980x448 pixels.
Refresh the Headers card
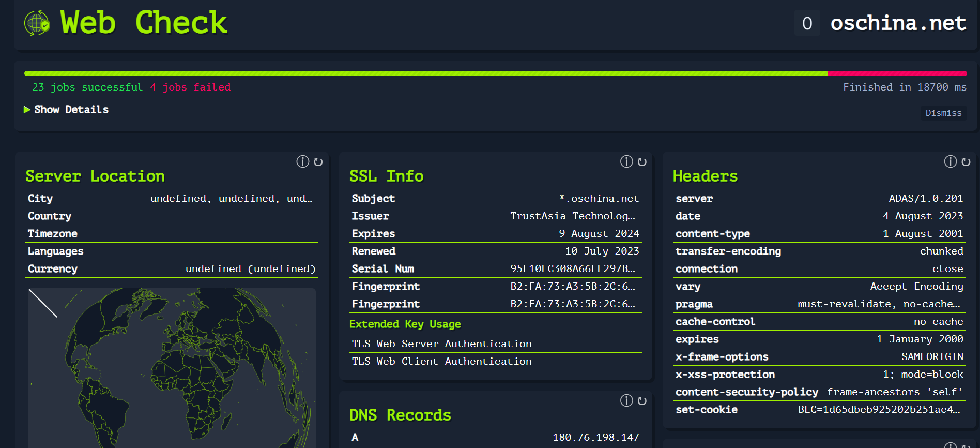pos(966,162)
